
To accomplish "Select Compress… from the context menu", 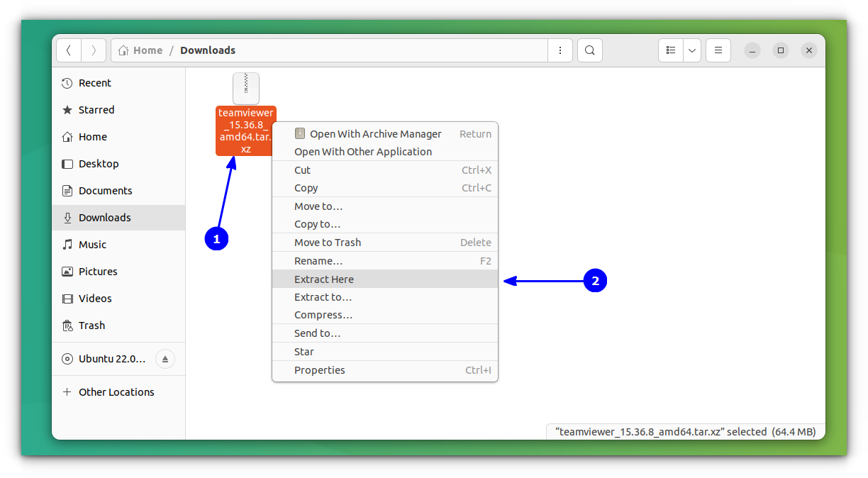I will coord(385,315).
